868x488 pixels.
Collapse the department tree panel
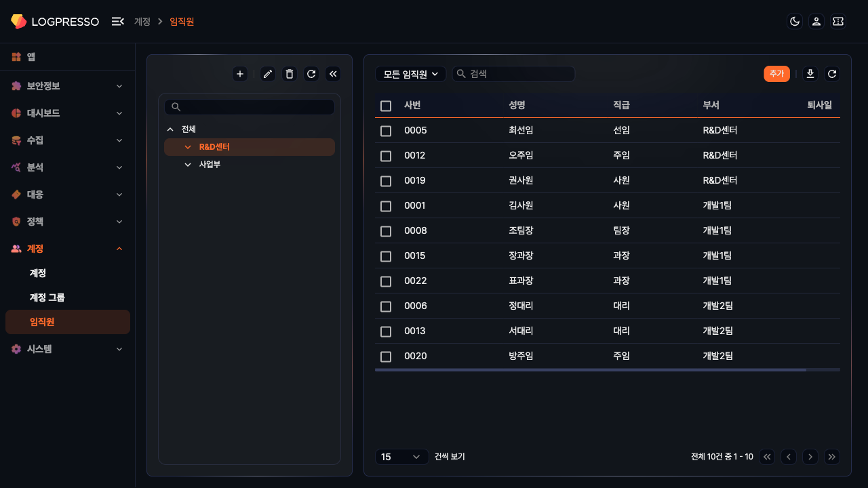(333, 74)
